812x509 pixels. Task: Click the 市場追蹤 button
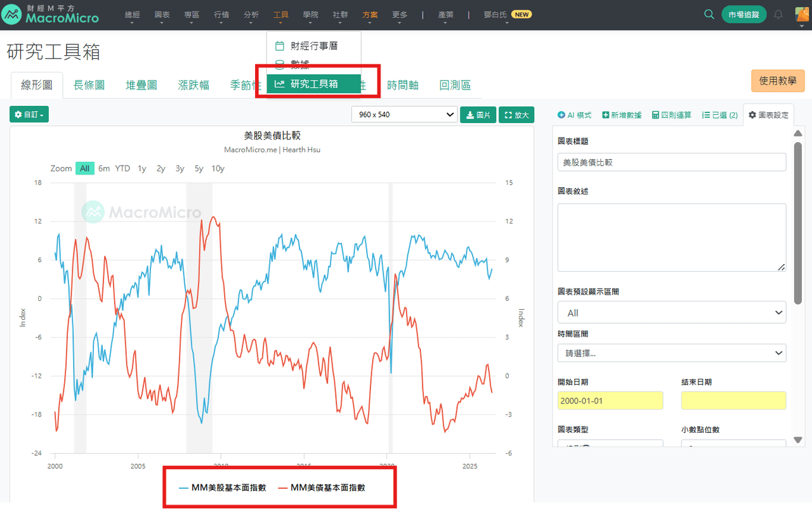743,14
